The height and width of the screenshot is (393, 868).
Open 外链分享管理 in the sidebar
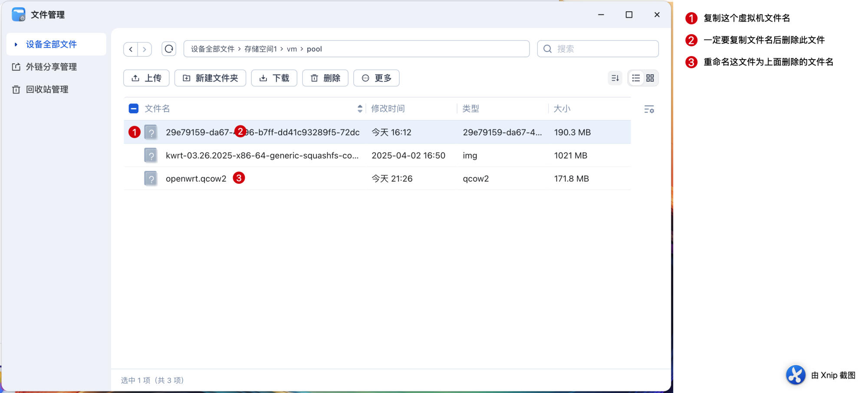(x=51, y=67)
